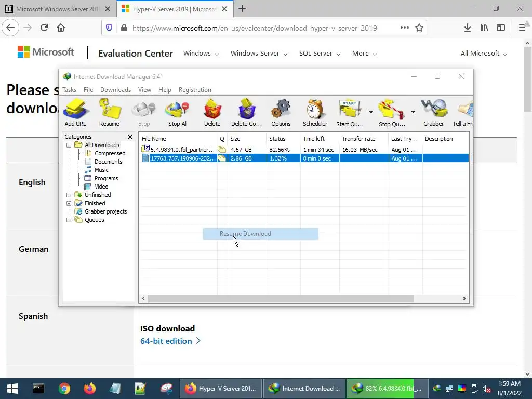Launch the Grabber tool icon
Screen dimensions: 532x399
pyautogui.click(x=434, y=113)
